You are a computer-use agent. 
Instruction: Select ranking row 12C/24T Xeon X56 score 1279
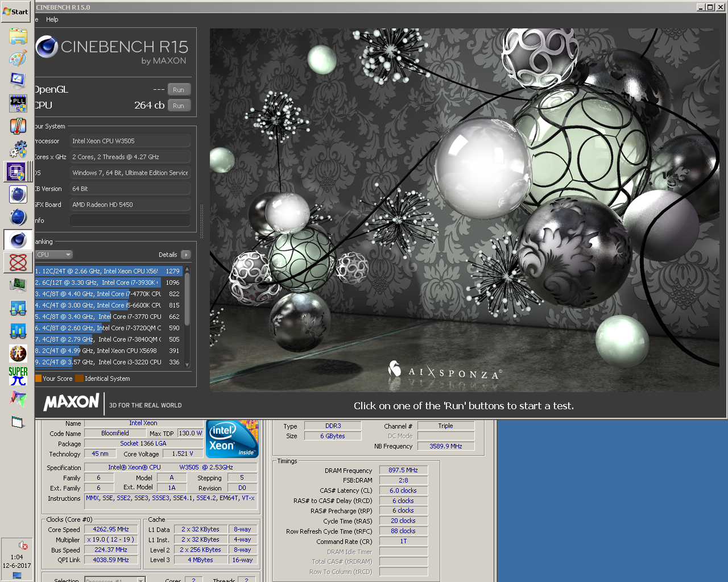tap(109, 271)
